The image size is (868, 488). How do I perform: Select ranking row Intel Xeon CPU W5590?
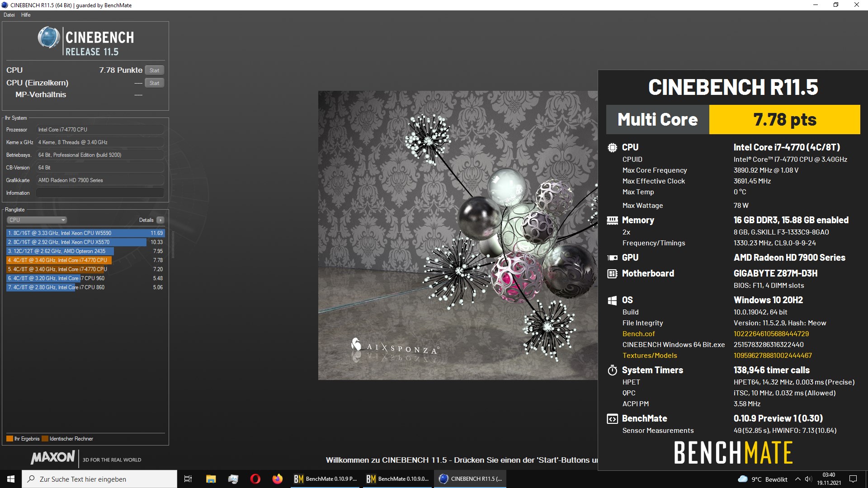(85, 233)
